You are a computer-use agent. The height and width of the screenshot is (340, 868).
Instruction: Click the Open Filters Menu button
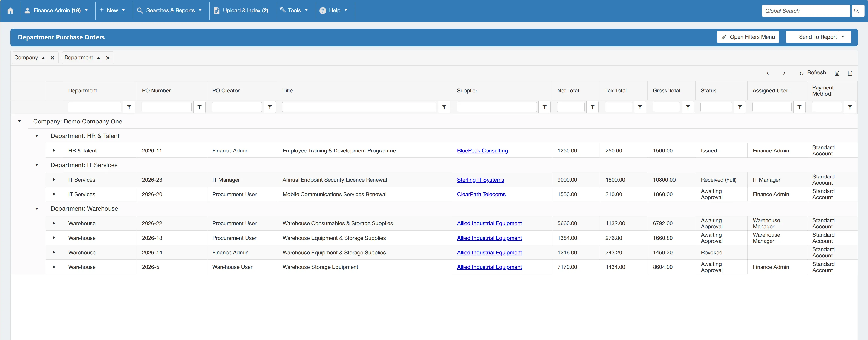pos(748,37)
